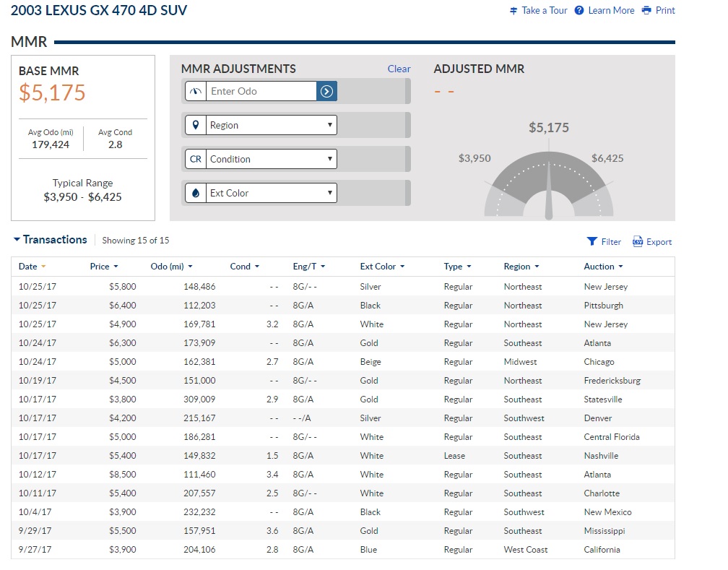Image resolution: width=728 pixels, height=570 pixels.
Task: Open the Condition dropdown
Action: click(271, 159)
